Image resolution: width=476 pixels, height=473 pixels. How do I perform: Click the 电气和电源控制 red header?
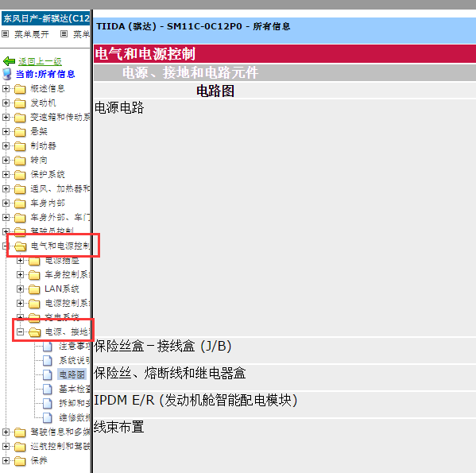(x=284, y=54)
